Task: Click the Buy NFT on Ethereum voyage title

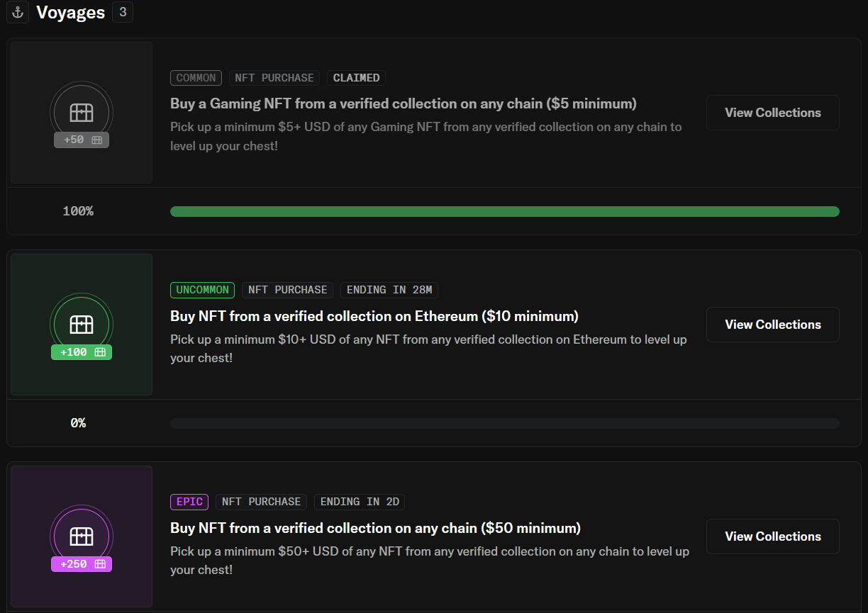Action: [x=374, y=316]
